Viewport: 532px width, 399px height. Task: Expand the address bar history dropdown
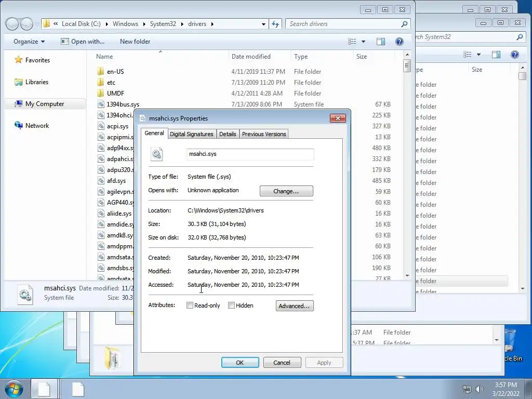click(x=263, y=24)
